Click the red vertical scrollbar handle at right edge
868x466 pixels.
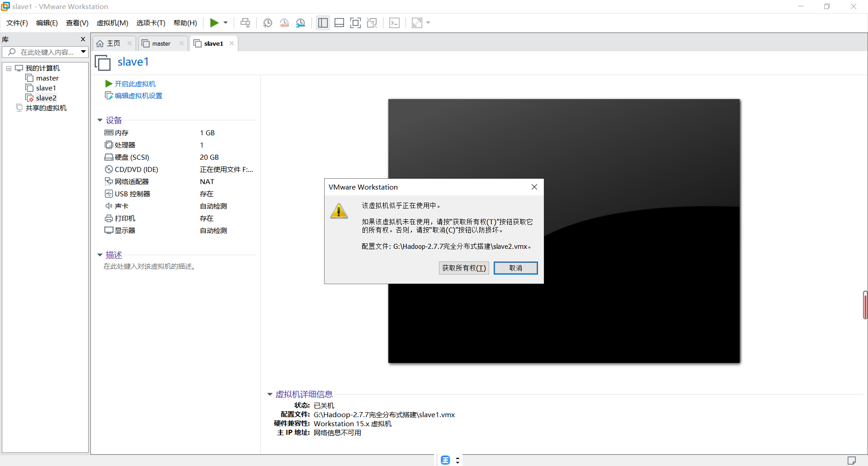(865, 305)
